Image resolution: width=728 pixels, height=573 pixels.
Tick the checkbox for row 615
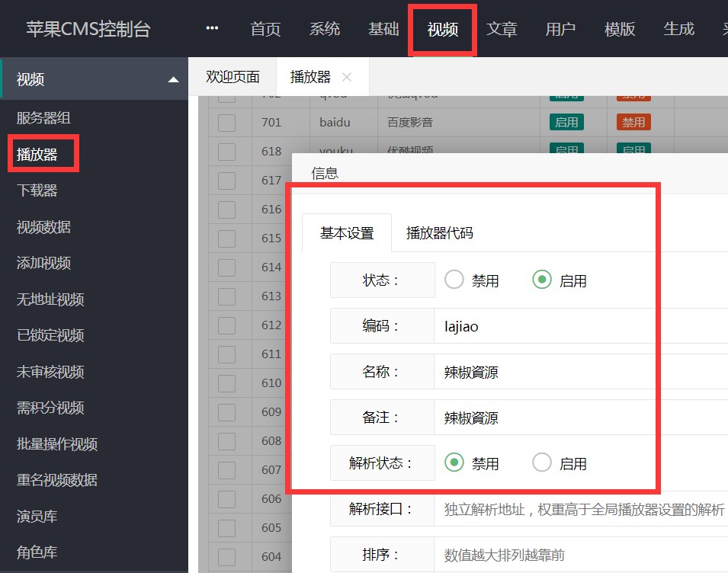pos(226,238)
